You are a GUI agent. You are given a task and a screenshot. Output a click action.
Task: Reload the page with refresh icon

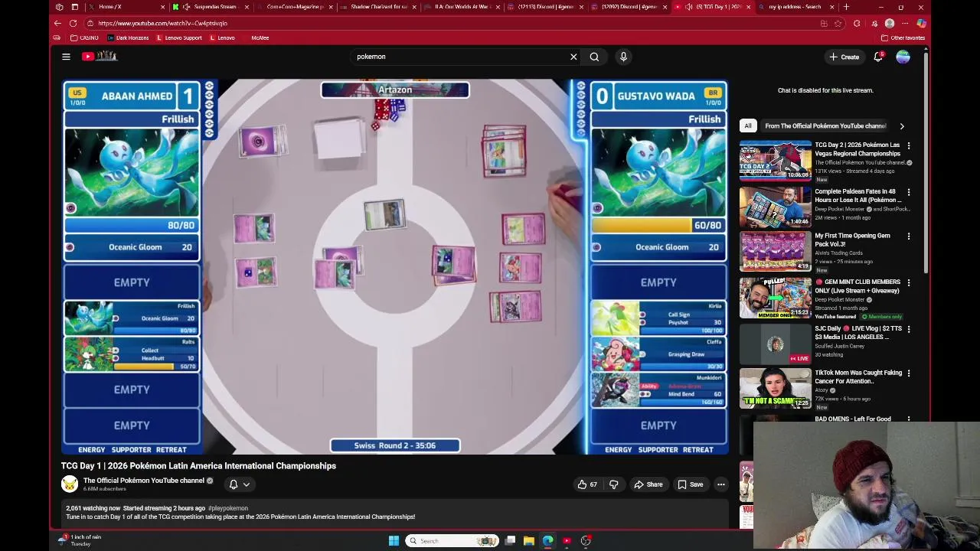click(x=73, y=23)
